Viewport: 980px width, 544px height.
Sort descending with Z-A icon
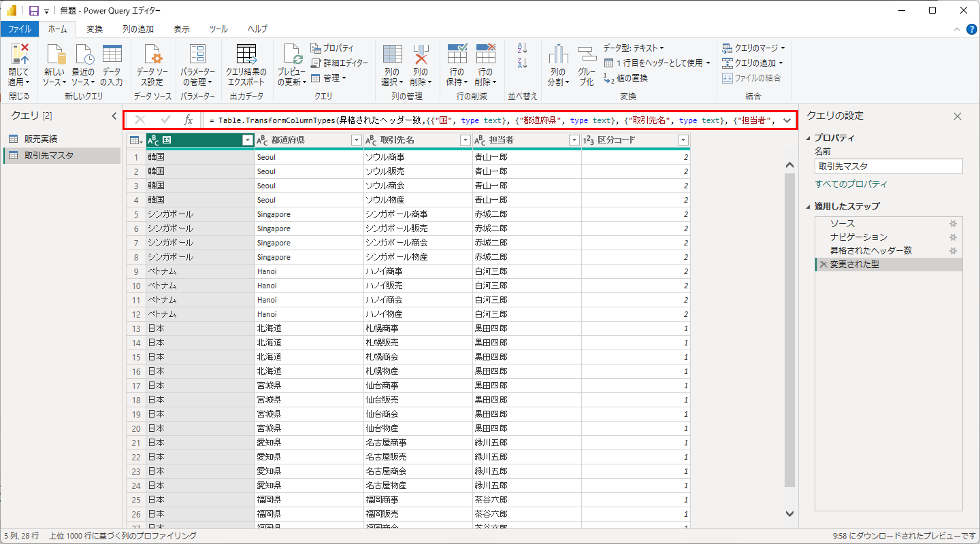click(523, 63)
